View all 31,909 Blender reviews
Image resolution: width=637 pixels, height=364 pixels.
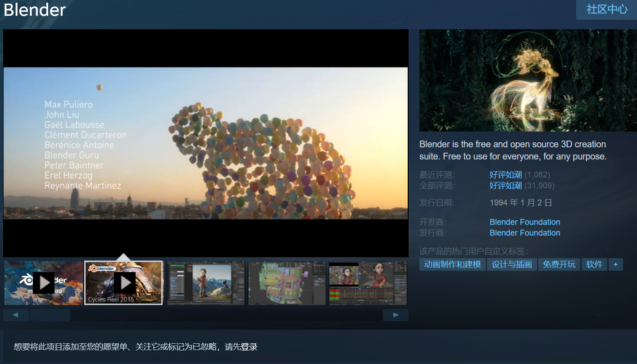pos(505,186)
